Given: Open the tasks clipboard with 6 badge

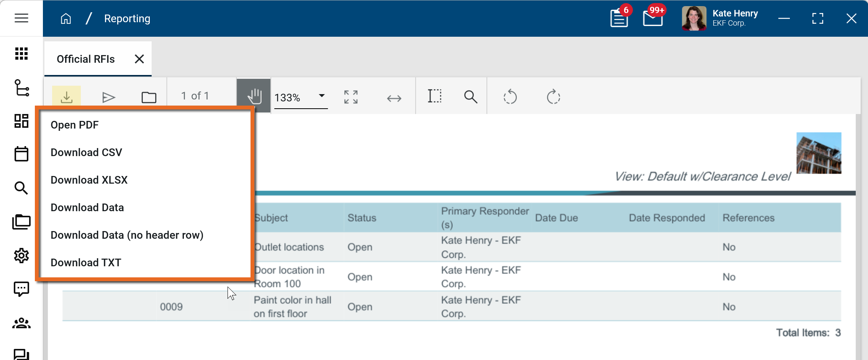Looking at the screenshot, I should [619, 18].
